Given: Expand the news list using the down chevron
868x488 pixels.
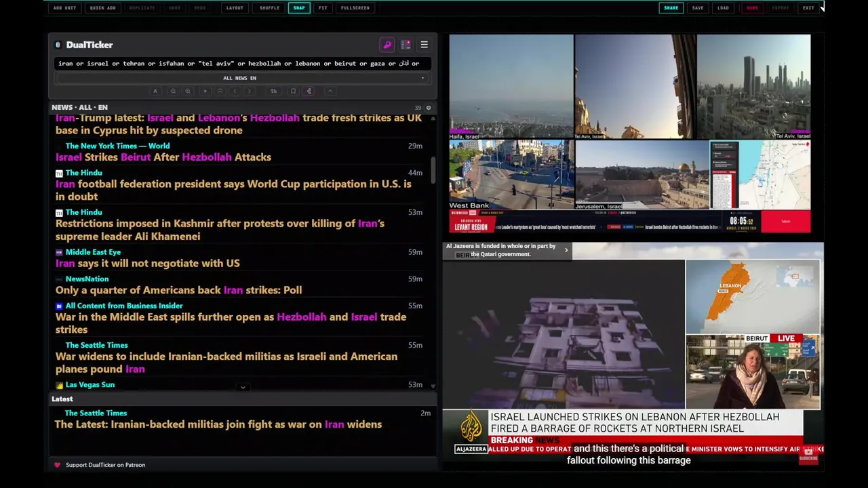Looking at the screenshot, I should pos(243,388).
